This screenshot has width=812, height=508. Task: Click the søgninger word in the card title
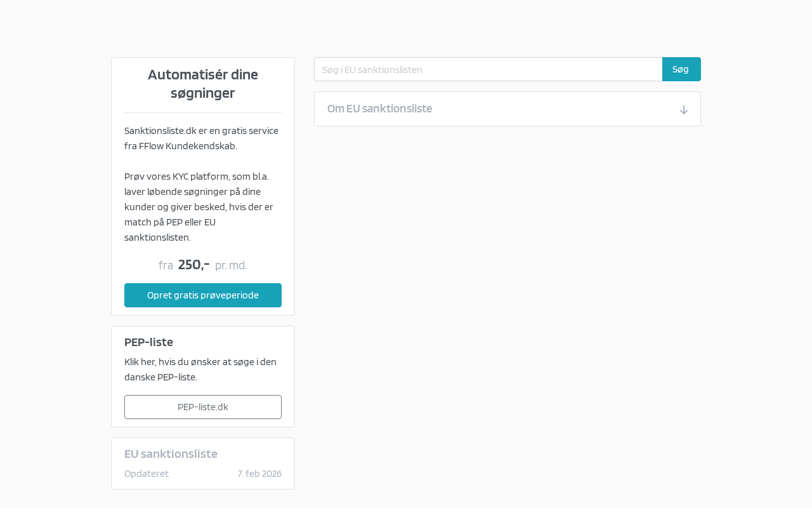coord(203,93)
